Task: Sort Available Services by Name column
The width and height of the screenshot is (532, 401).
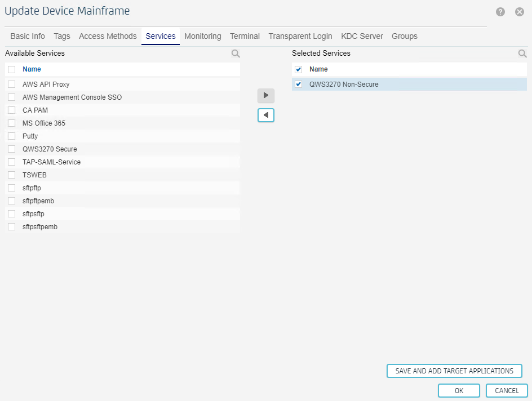Action: point(32,69)
